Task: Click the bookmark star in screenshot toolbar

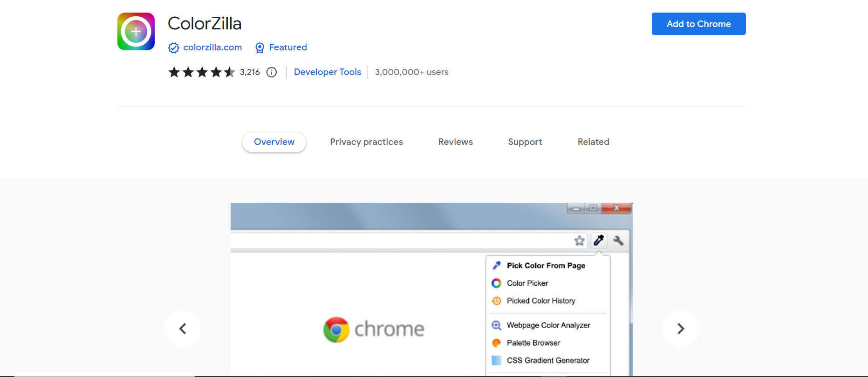Action: [x=579, y=240]
